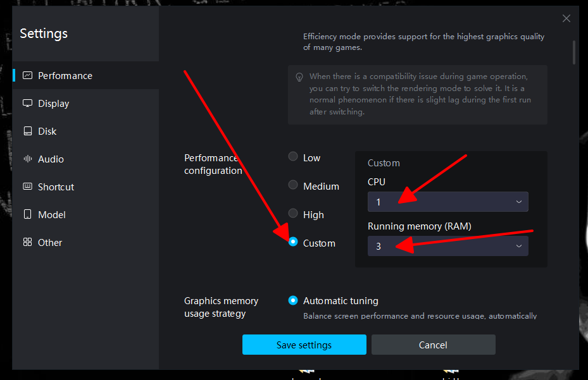Expand the CPU dropdown chevron arrow
Screen dimensions: 588x380
tap(518, 202)
